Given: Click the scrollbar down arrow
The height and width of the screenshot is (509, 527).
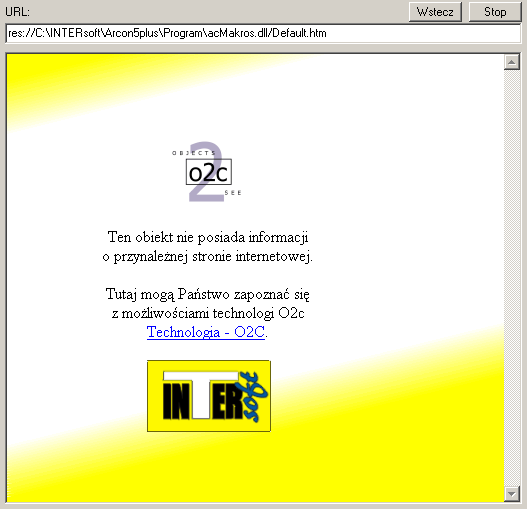Looking at the screenshot, I should coord(512,494).
